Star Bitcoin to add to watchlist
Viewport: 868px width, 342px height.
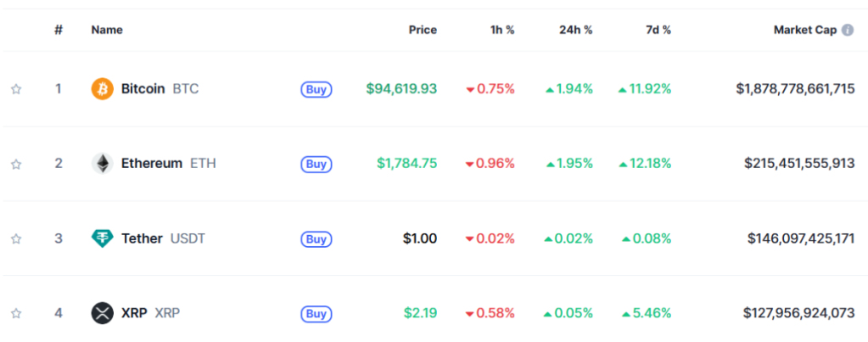(x=16, y=89)
